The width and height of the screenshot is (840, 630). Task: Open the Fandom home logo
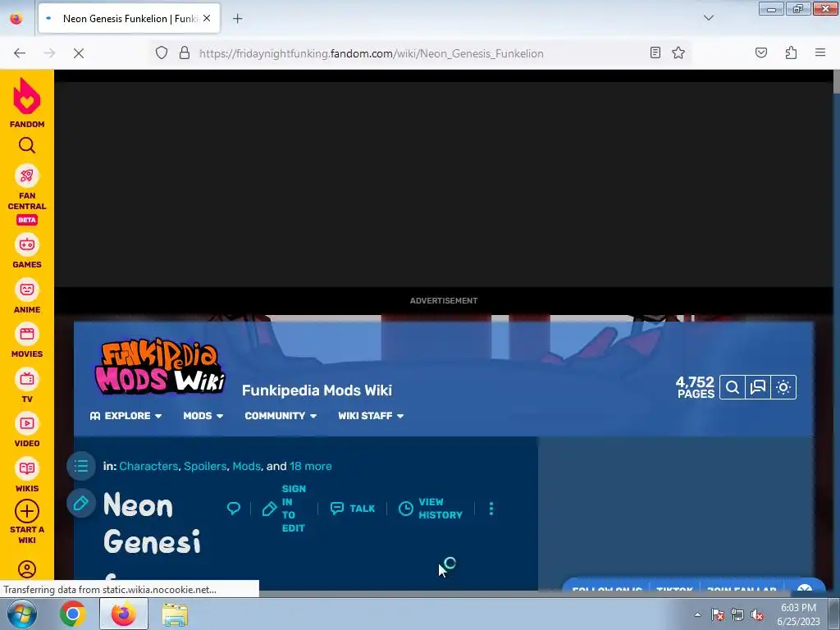point(27,103)
